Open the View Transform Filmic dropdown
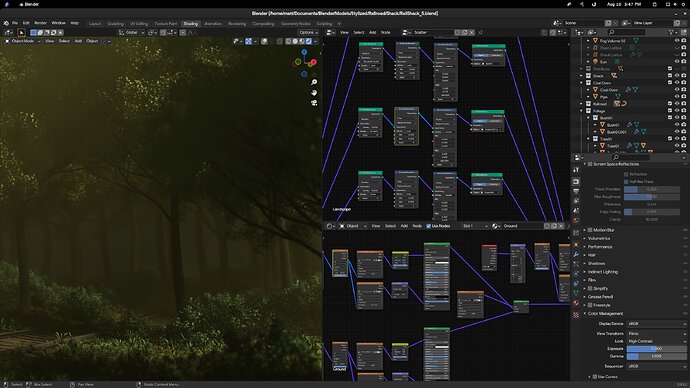The height and width of the screenshot is (388, 690). coord(657,334)
